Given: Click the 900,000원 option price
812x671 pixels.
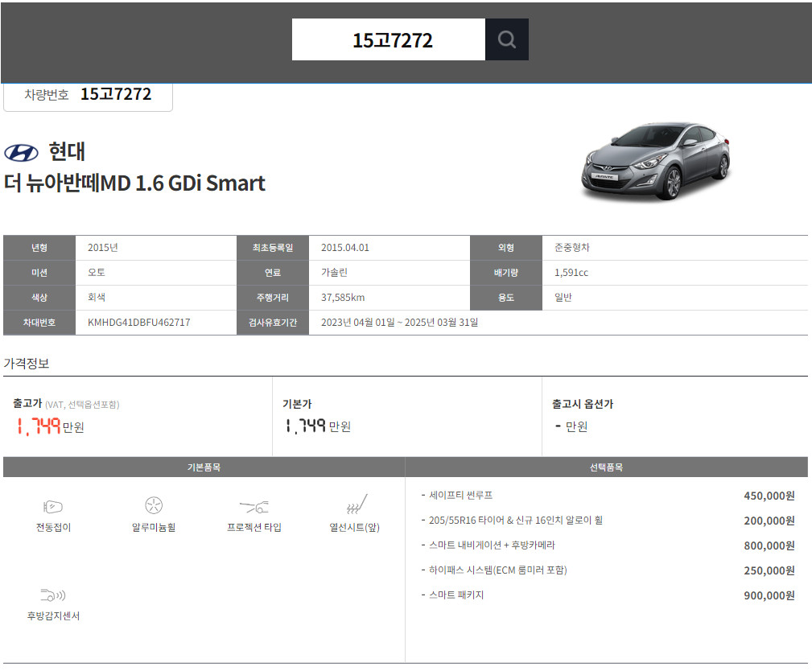Looking at the screenshot, I should pyautogui.click(x=769, y=595).
